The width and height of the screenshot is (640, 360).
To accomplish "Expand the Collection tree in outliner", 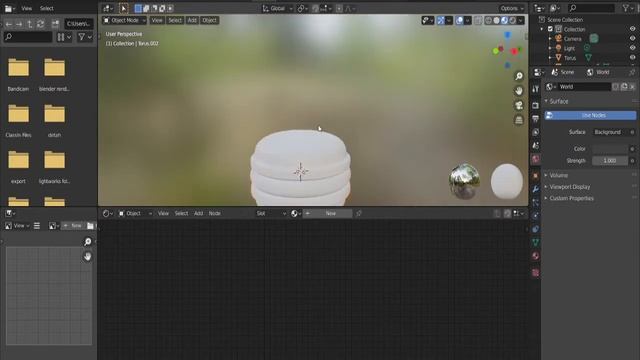I will (x=542, y=29).
